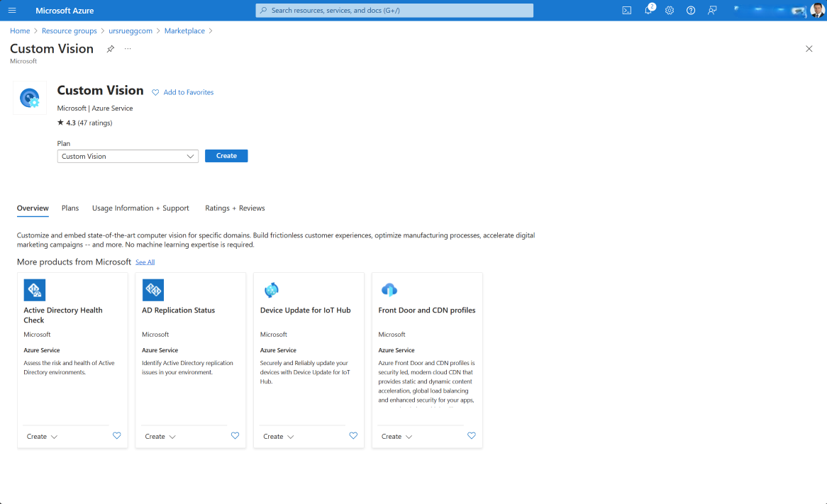Click the More products from Microsoft heading
The image size is (827, 504).
click(x=74, y=262)
